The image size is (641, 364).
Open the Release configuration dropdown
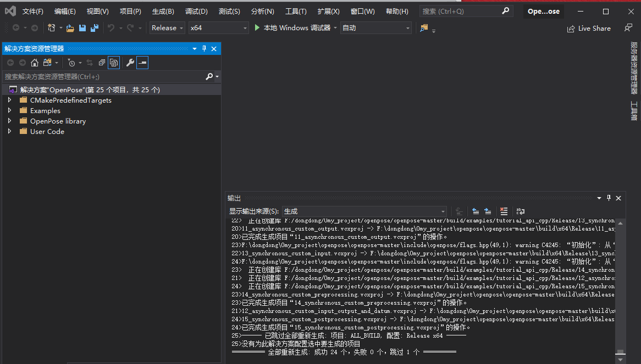[x=167, y=28]
